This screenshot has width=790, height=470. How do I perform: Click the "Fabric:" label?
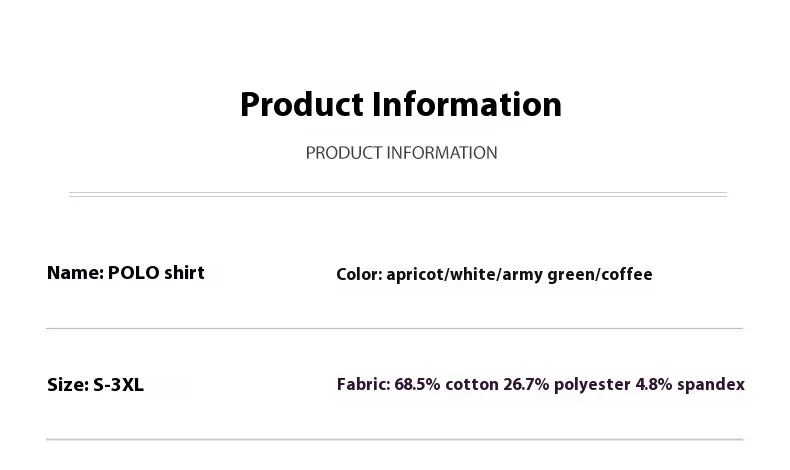[x=363, y=384]
